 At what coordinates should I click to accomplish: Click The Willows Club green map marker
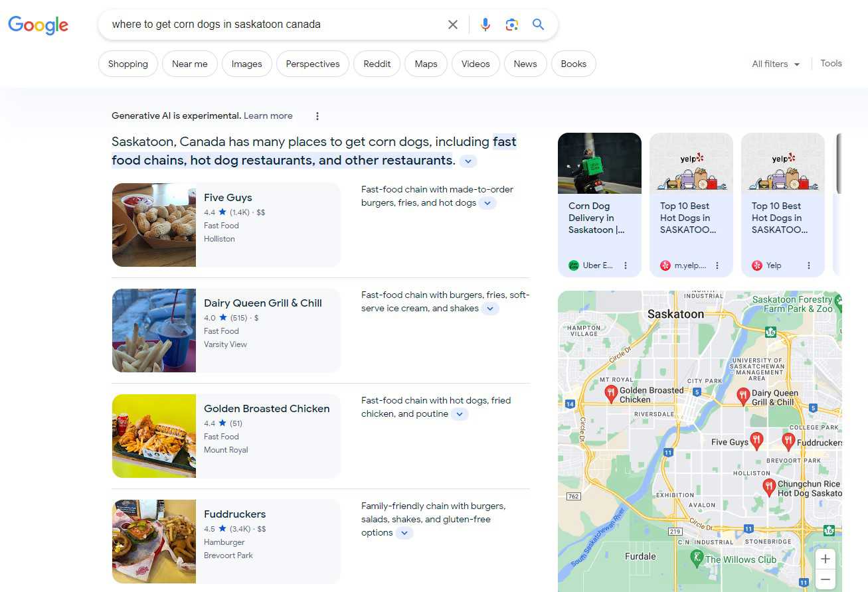click(697, 557)
